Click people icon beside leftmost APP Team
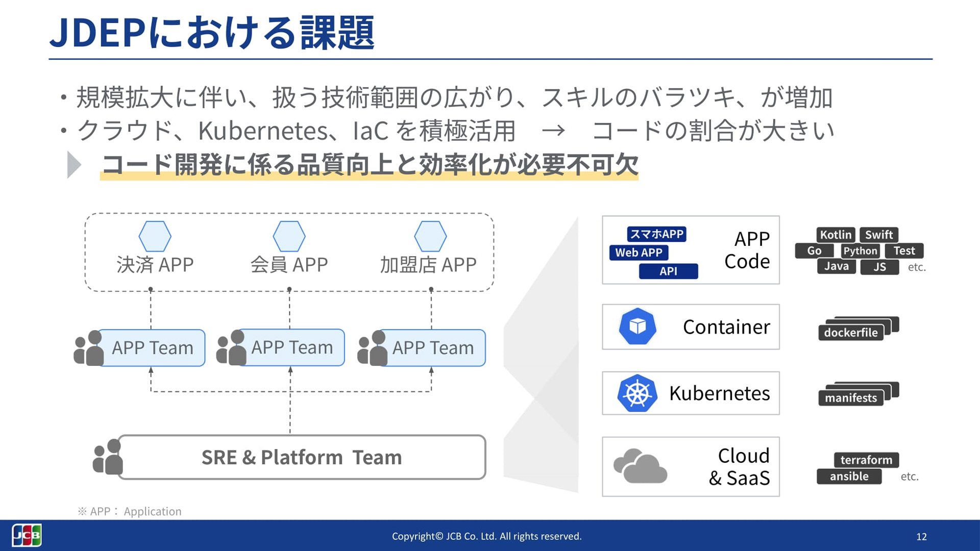 click(x=88, y=348)
